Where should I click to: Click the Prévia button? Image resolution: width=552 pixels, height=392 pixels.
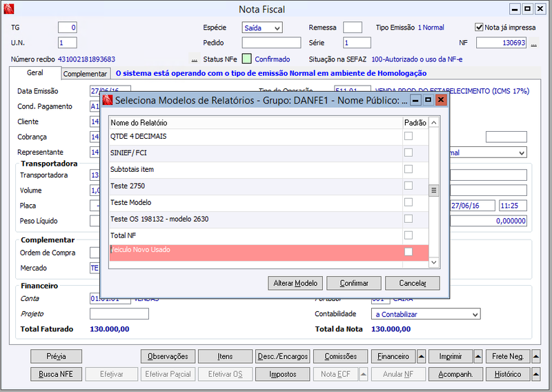(x=57, y=356)
